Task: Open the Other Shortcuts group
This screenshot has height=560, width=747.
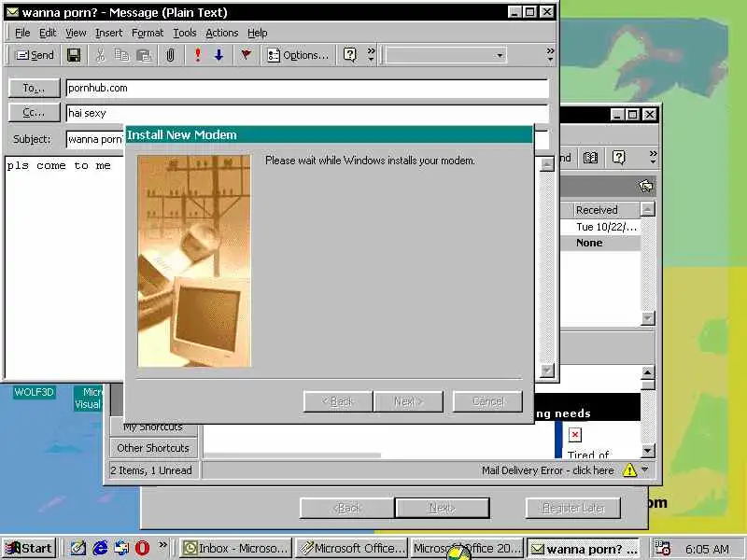Action: [x=153, y=448]
